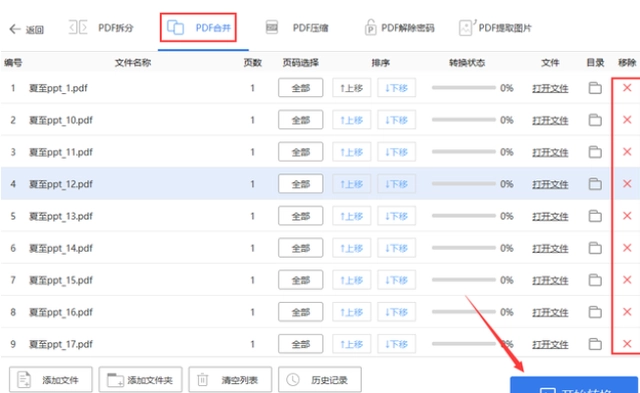Remove 夏至ppt_17.pdf with the red X
Screen dimensions: 640x393
click(x=627, y=344)
